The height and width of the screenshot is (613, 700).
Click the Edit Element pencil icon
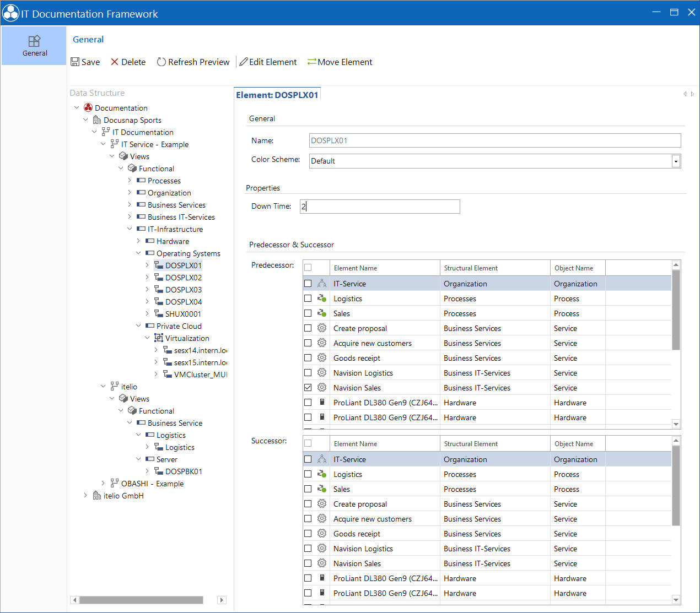(x=244, y=62)
